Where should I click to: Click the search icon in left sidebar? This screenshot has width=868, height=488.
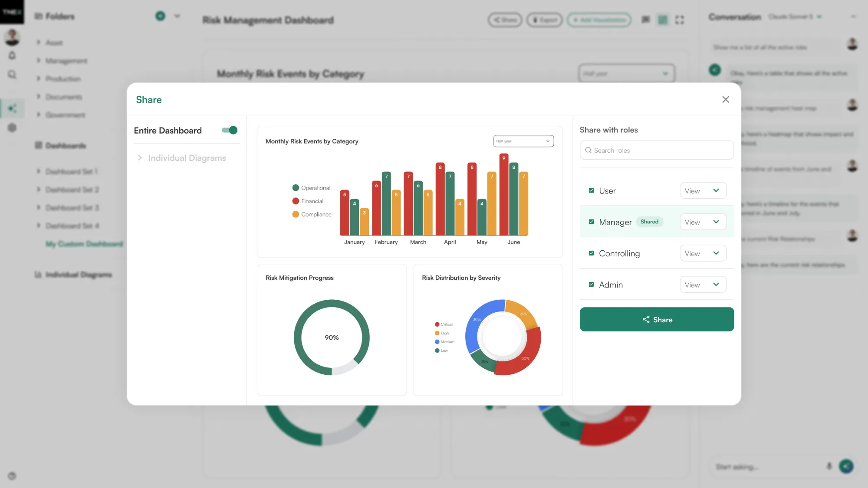pos(12,75)
